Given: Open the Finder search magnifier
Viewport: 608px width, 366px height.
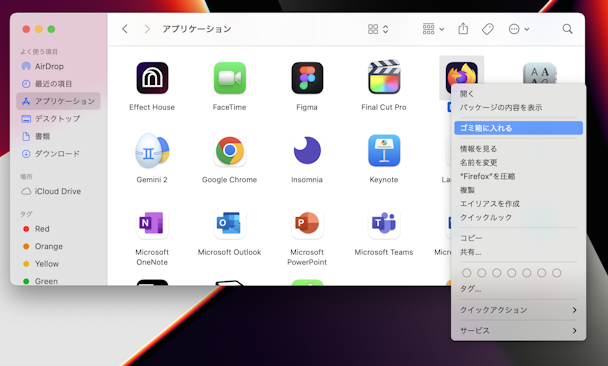Looking at the screenshot, I should point(568,29).
